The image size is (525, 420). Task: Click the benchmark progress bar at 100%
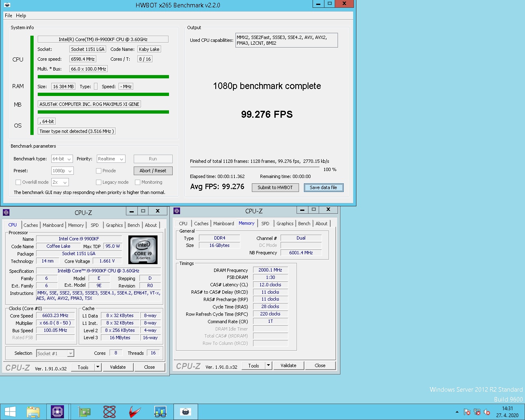pos(255,167)
